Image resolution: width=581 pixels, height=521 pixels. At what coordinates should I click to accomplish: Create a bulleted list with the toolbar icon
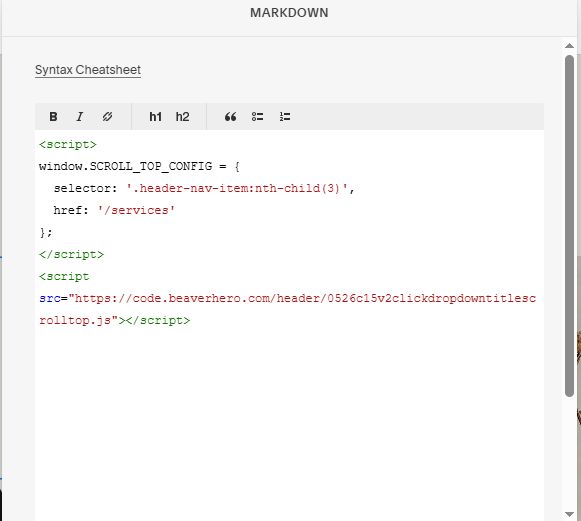pyautogui.click(x=257, y=117)
